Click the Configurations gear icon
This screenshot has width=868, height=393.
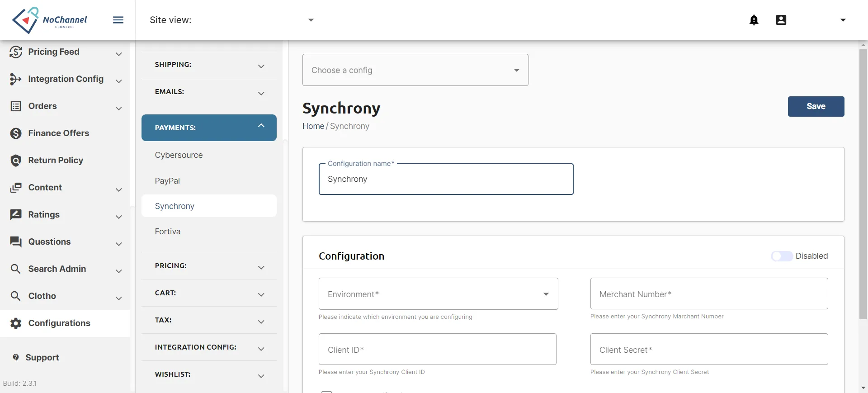[16, 323]
